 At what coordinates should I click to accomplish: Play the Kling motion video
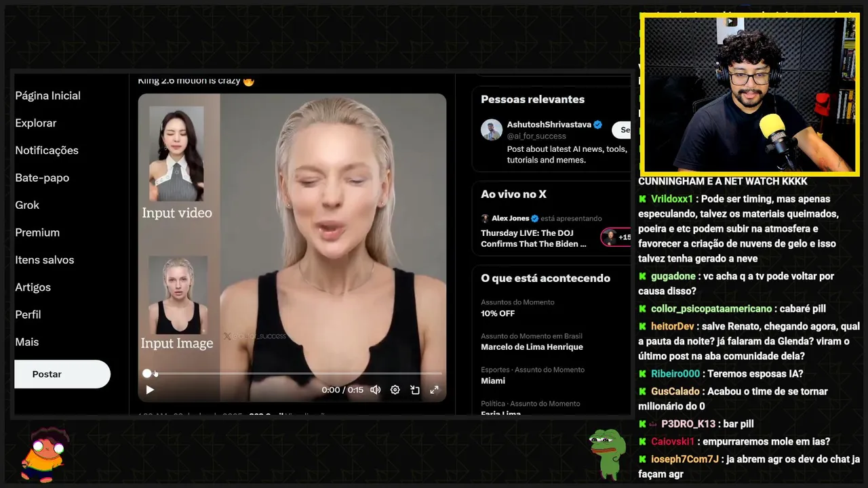pyautogui.click(x=150, y=390)
